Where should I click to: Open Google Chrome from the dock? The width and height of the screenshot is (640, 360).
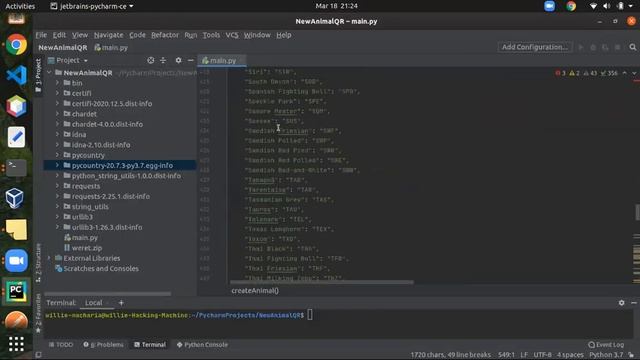[16, 44]
